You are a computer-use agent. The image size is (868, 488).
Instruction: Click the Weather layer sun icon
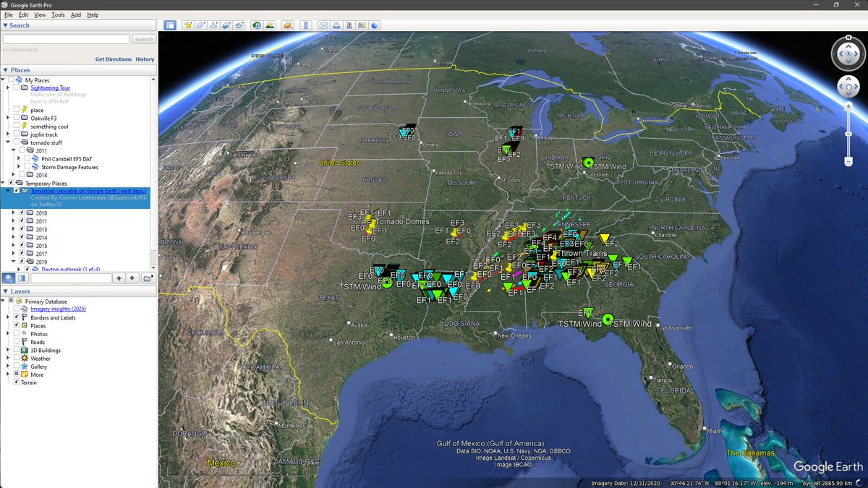25,359
